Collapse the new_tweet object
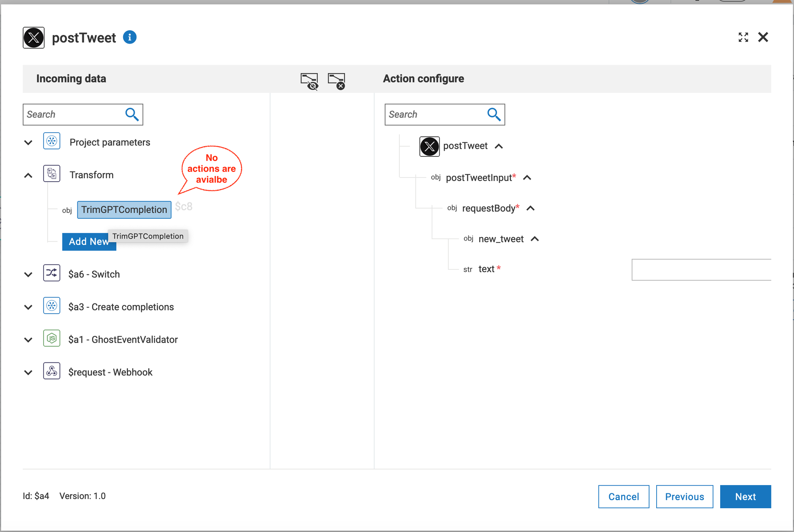The height and width of the screenshot is (532, 794). [x=535, y=239]
